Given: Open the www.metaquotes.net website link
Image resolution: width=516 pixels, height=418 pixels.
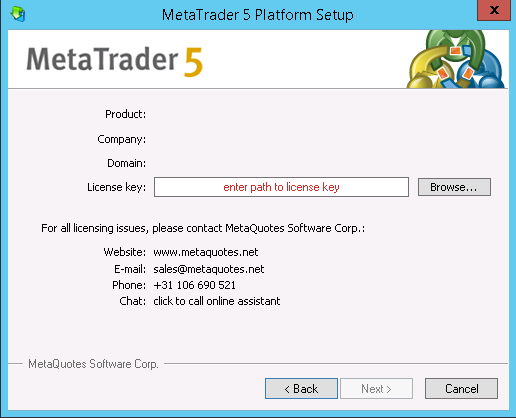Looking at the screenshot, I should coord(206,252).
